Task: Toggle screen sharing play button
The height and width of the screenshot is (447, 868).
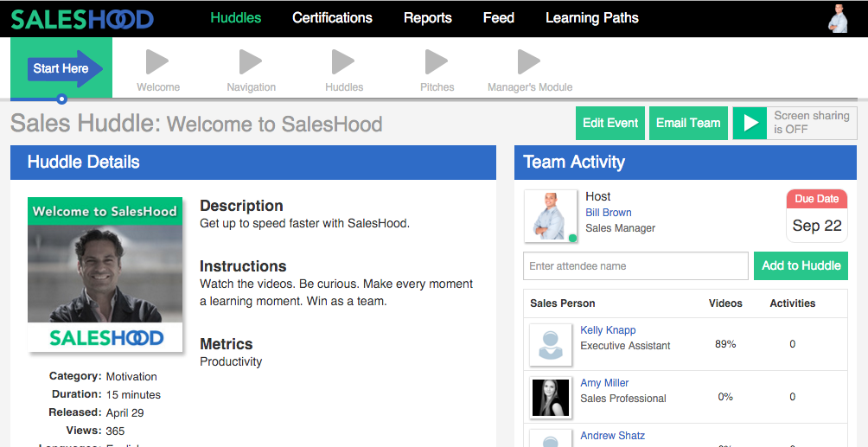Action: click(x=750, y=123)
